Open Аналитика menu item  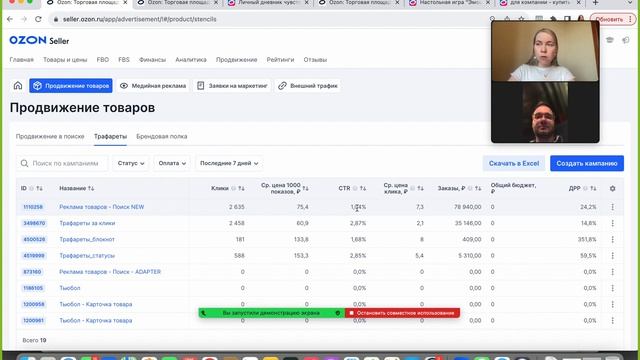(191, 60)
